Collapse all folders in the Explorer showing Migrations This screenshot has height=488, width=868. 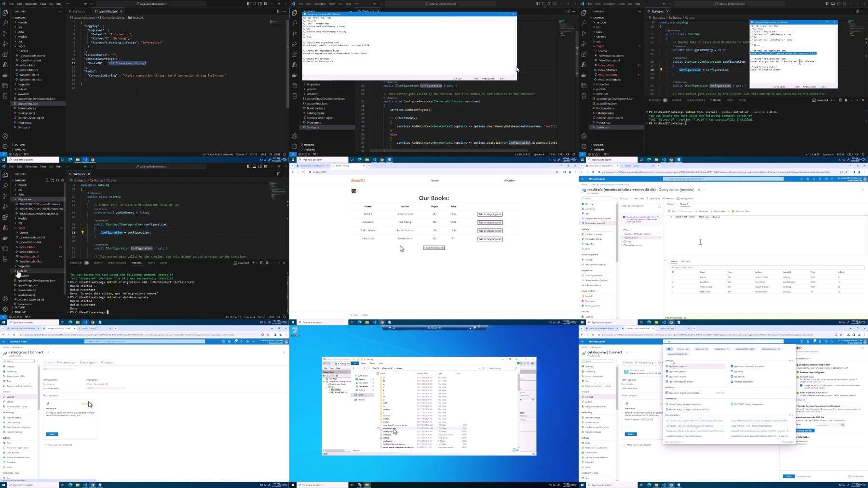63,180
